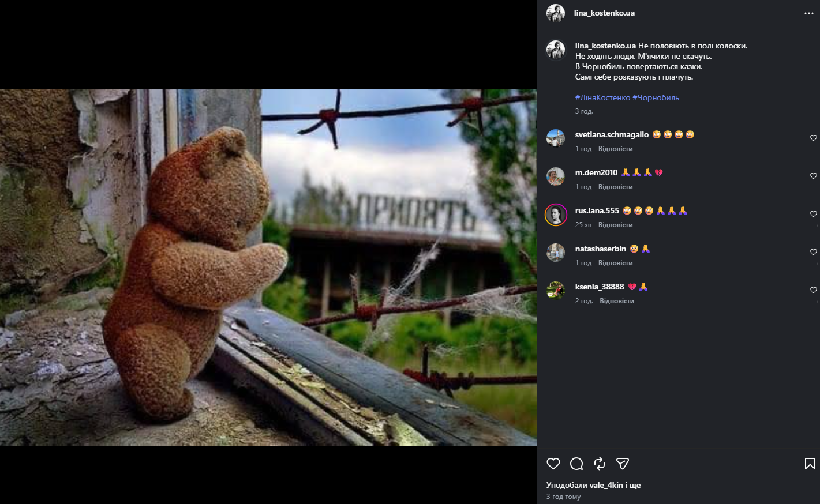Open the three-dot more options menu
This screenshot has height=504, width=820.
808,13
